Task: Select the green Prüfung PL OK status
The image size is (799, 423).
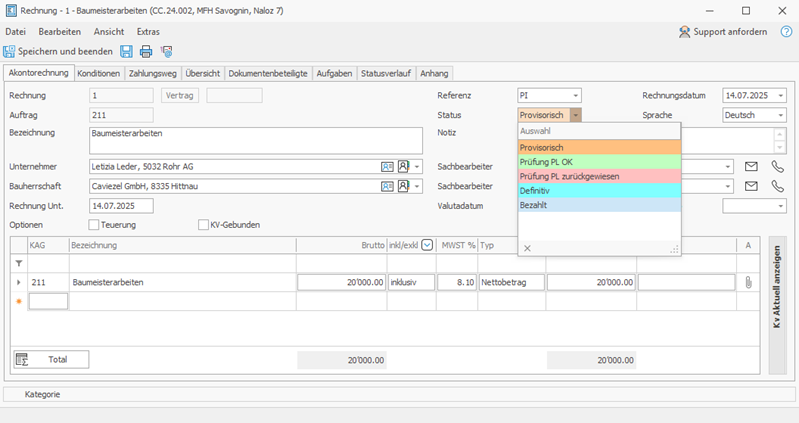Action: [599, 162]
